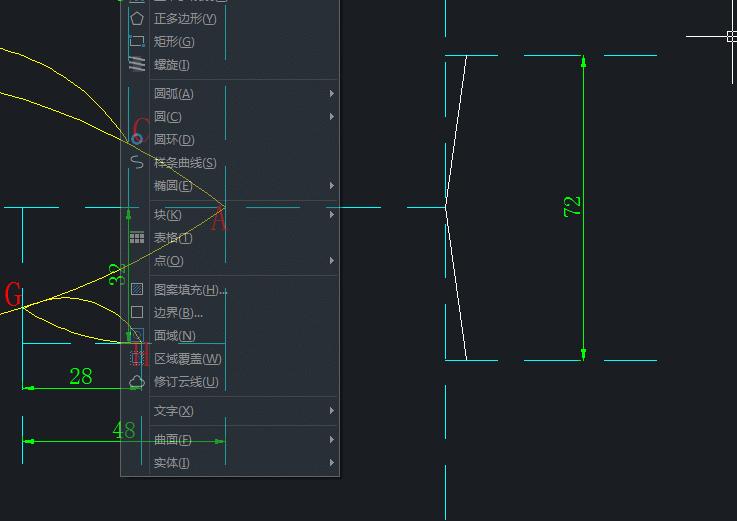Click the boundary square icon beside 边界(B)...
Viewport: 737px width, 521px height.
(137, 312)
